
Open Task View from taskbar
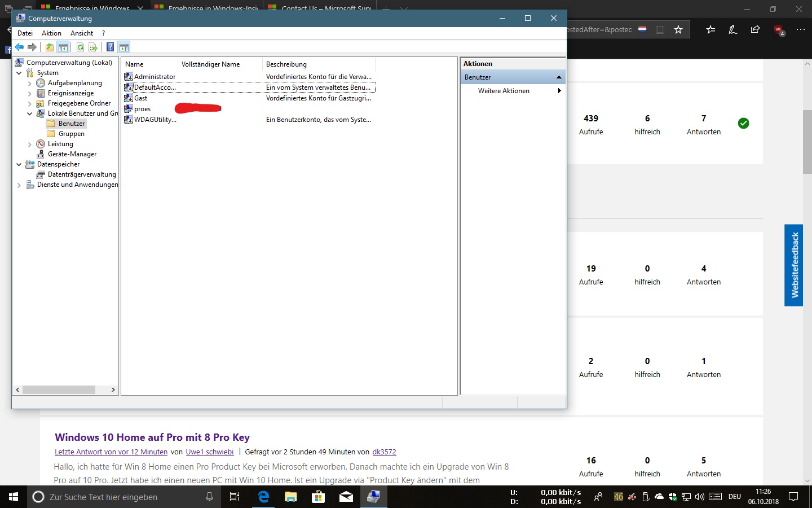(235, 497)
